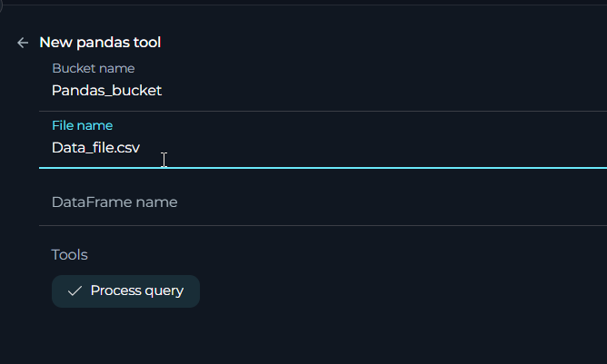This screenshot has width=607, height=364.
Task: Click the partial circle at top-left corner
Action: click(x=1, y=5)
